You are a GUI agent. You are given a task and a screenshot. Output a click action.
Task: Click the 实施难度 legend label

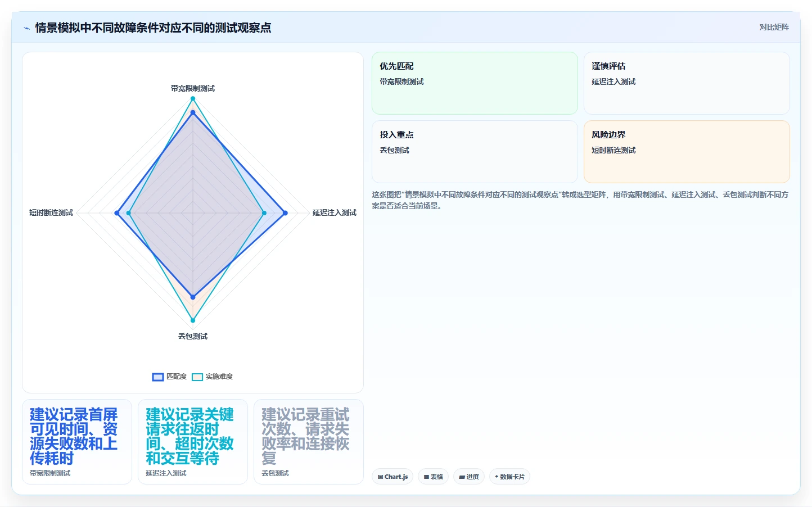[219, 377]
